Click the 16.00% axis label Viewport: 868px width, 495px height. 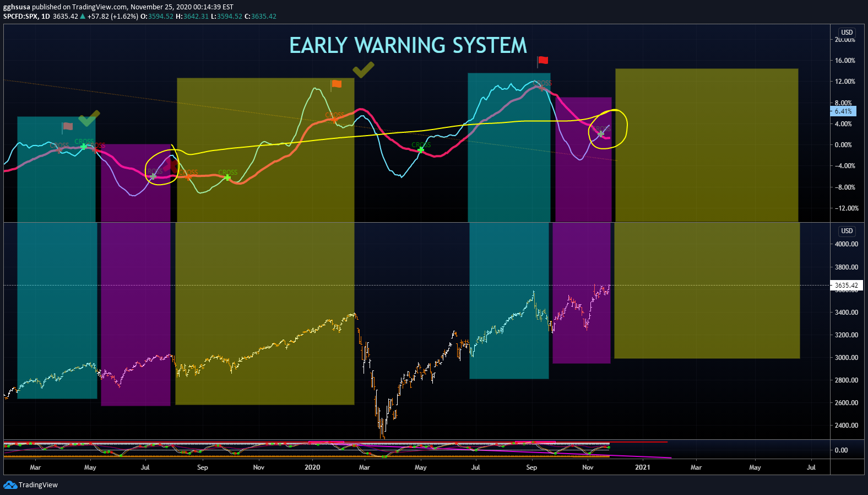pyautogui.click(x=845, y=61)
